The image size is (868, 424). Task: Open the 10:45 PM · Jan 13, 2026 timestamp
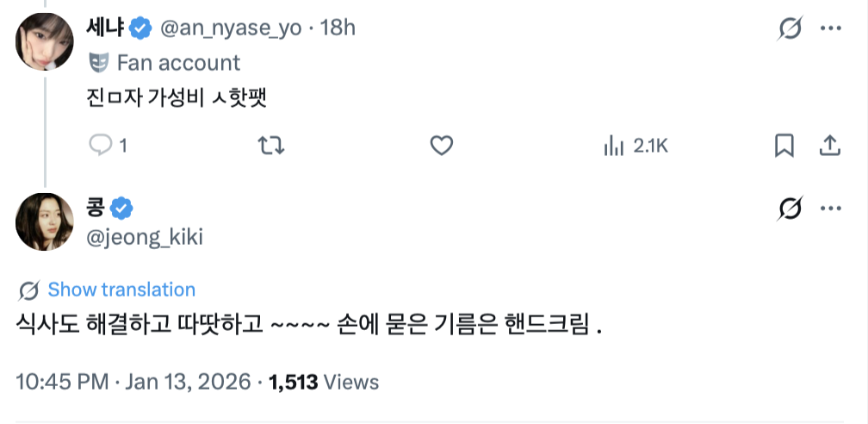[133, 381]
